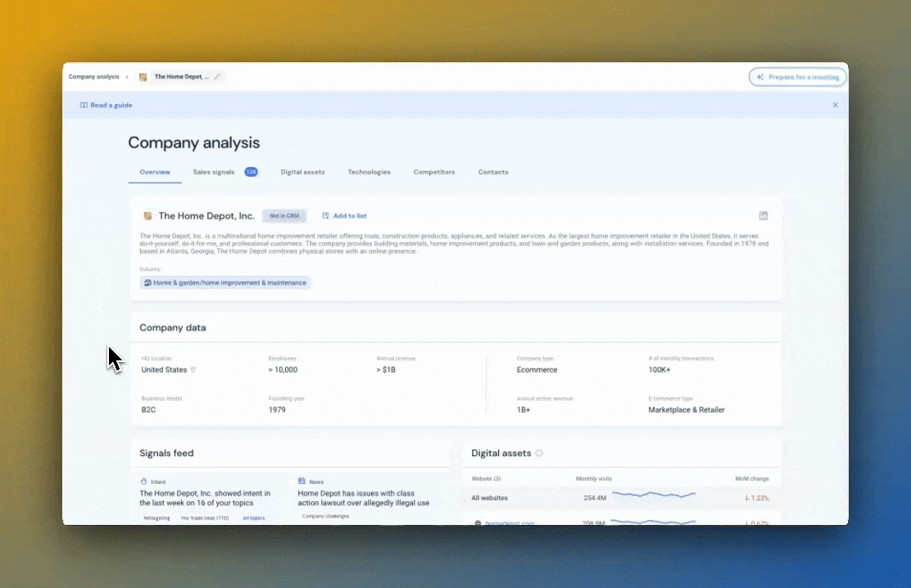
Task: Click the Company data section heading
Action: point(173,328)
